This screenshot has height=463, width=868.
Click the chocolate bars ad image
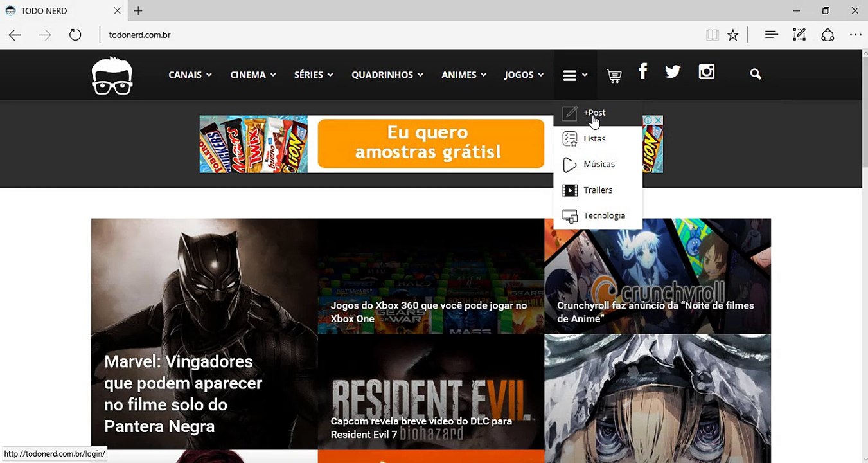[x=253, y=144]
